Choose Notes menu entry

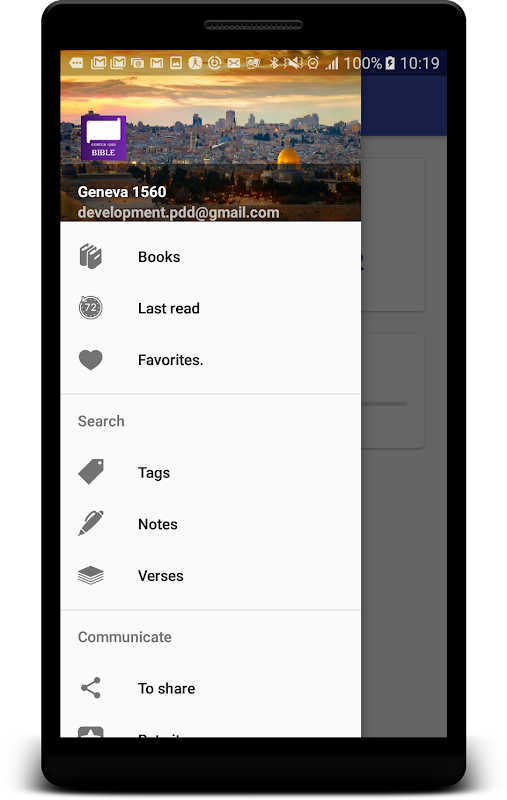pyautogui.click(x=211, y=524)
